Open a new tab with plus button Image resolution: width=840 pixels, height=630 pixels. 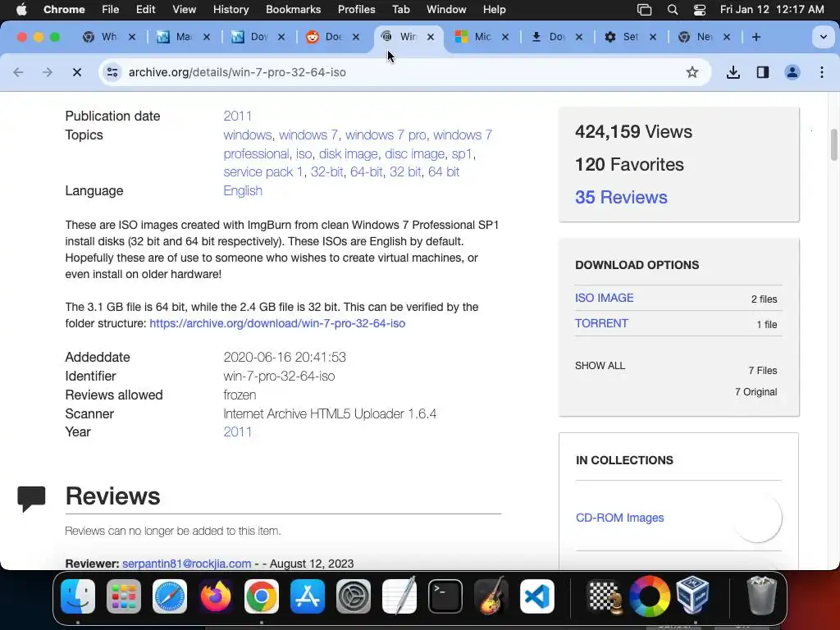[x=756, y=37]
